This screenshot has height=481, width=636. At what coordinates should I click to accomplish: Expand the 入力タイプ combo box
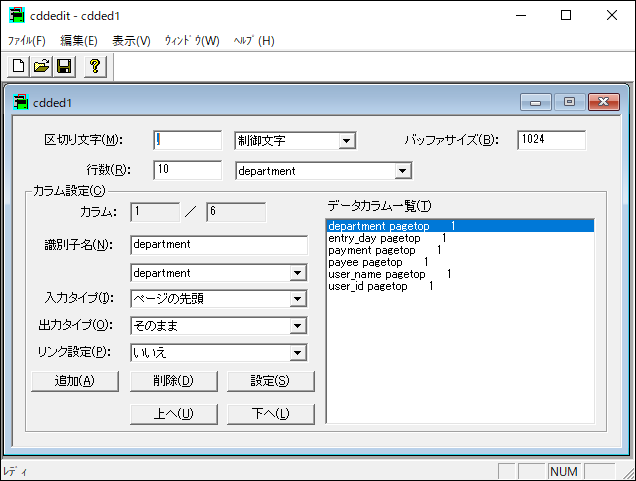(x=297, y=299)
